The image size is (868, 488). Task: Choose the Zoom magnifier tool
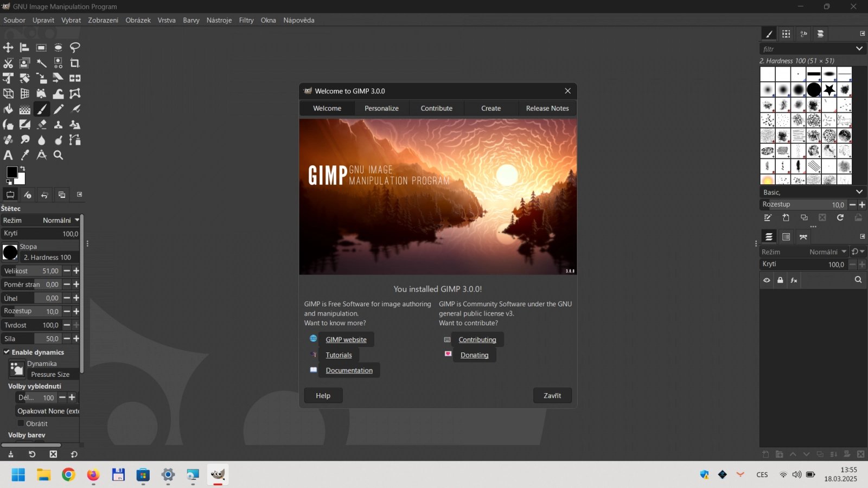(x=58, y=155)
